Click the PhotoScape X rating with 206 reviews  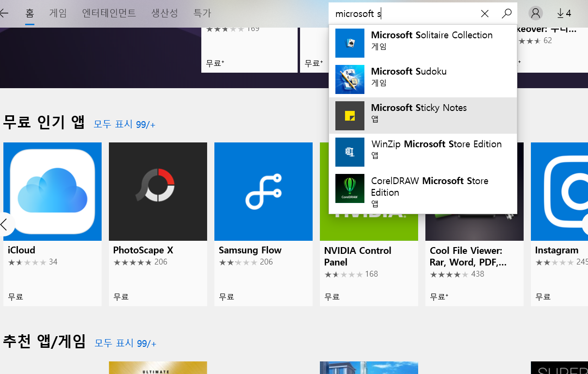pyautogui.click(x=140, y=262)
